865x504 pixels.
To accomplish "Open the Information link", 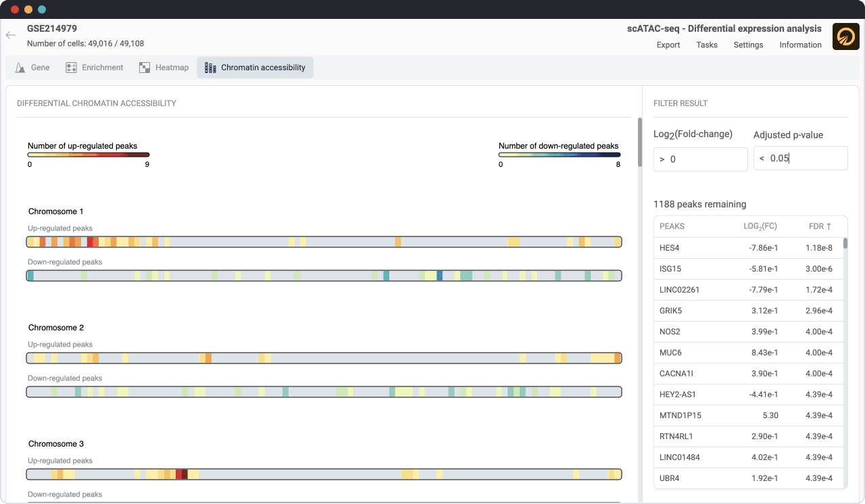I will [x=800, y=45].
